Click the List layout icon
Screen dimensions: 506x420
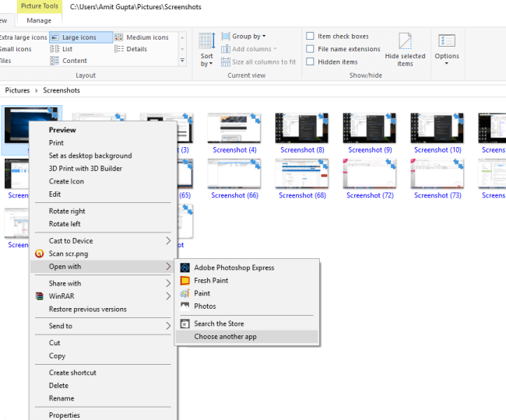(54, 49)
